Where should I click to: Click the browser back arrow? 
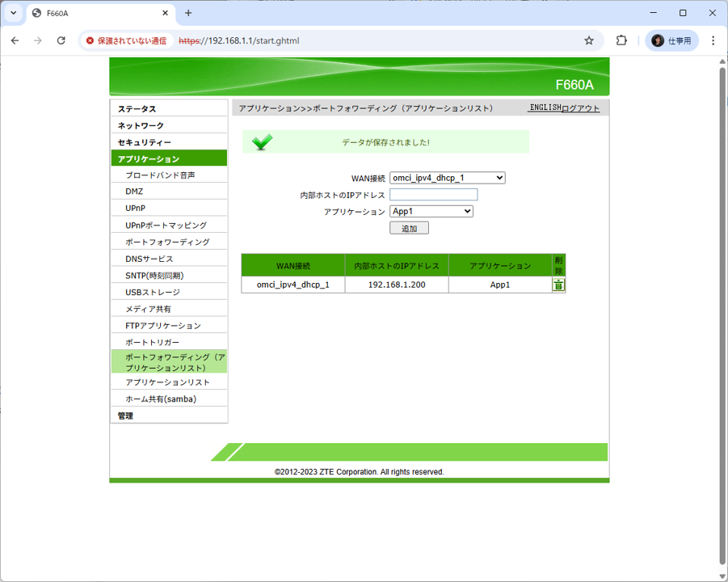(x=15, y=40)
